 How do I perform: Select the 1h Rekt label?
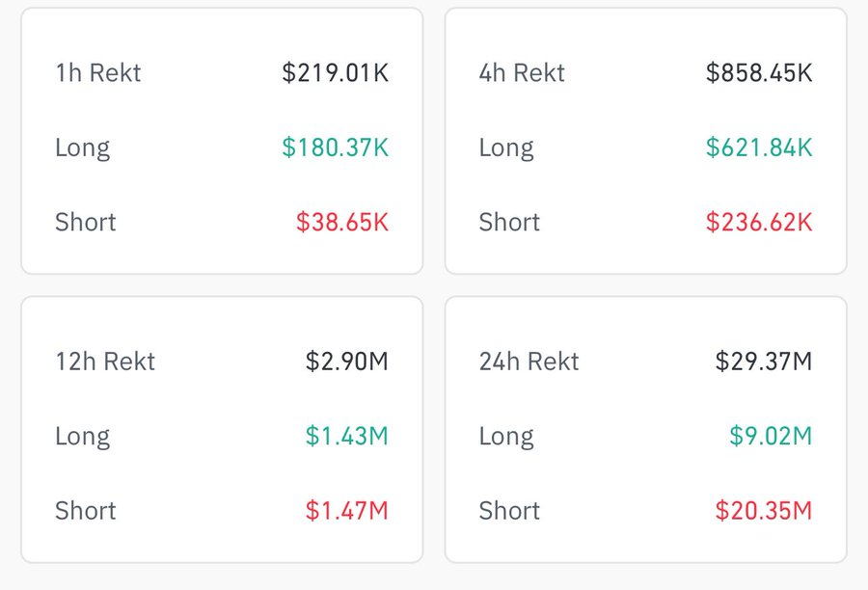pyautogui.click(x=98, y=72)
